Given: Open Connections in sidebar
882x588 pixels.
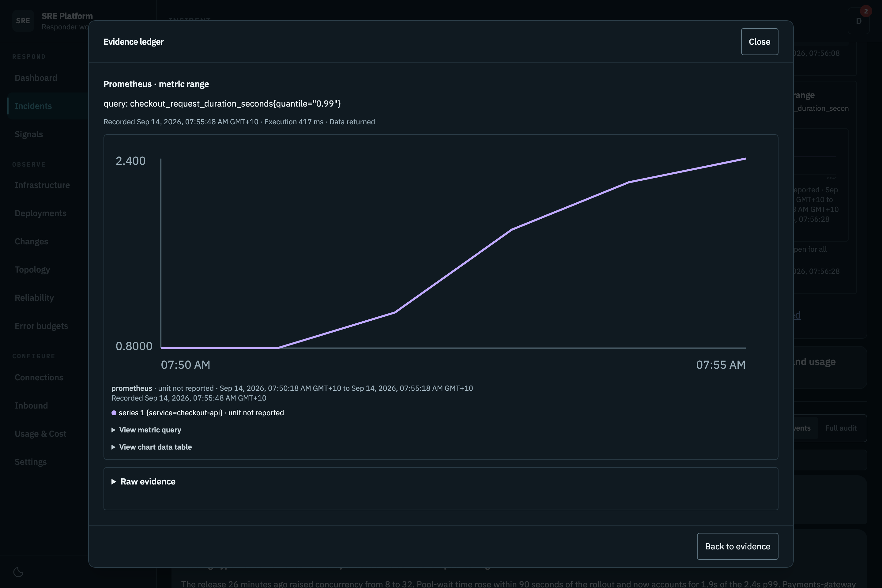Looking at the screenshot, I should 39,378.
